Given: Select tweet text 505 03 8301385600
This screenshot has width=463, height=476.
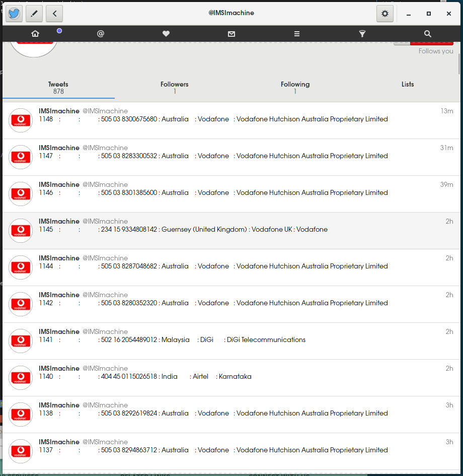Looking at the screenshot, I should (213, 192).
